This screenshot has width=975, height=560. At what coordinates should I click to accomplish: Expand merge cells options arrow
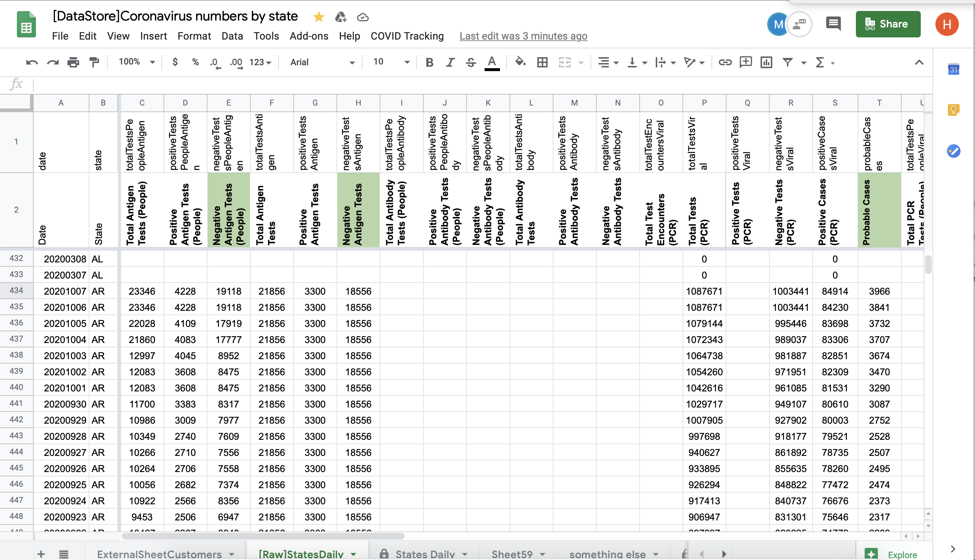tap(581, 63)
